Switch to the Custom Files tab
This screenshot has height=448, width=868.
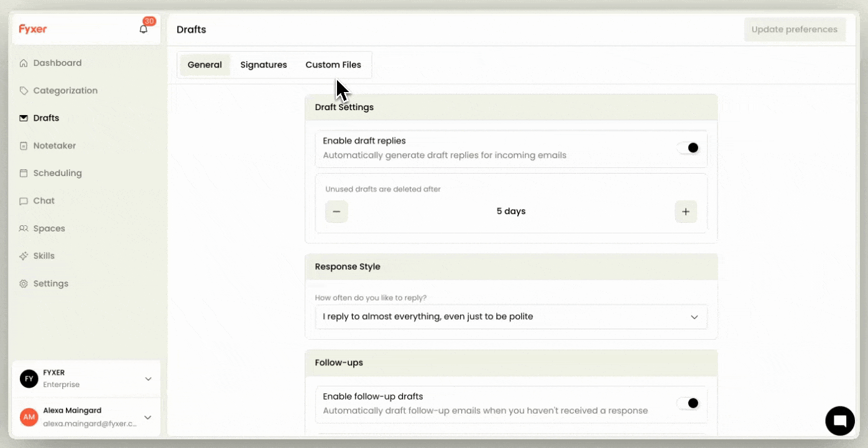tap(333, 65)
